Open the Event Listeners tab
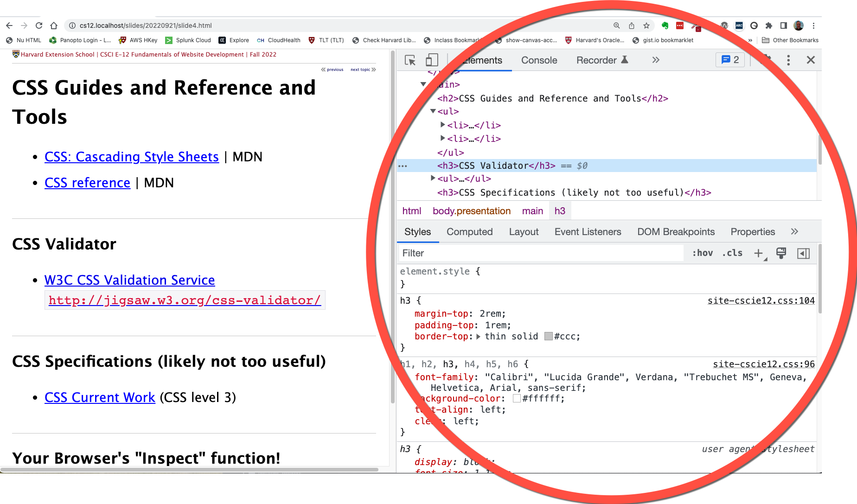Viewport: 857px width, 504px height. click(x=588, y=232)
